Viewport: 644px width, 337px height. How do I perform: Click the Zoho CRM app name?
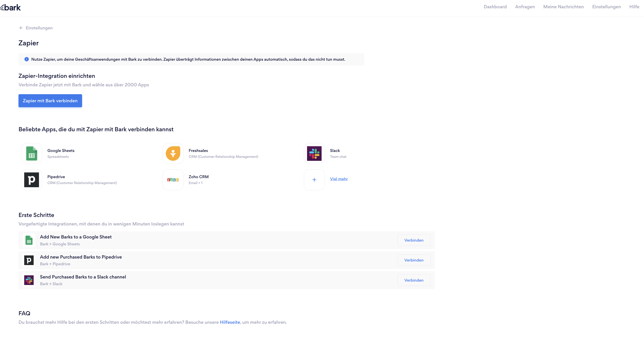[x=199, y=177]
